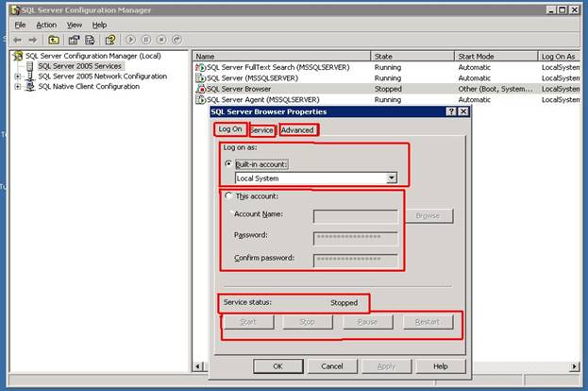Image resolution: width=588 pixels, height=391 pixels.
Task: Select the Built-in account radio button
Action: [229, 163]
